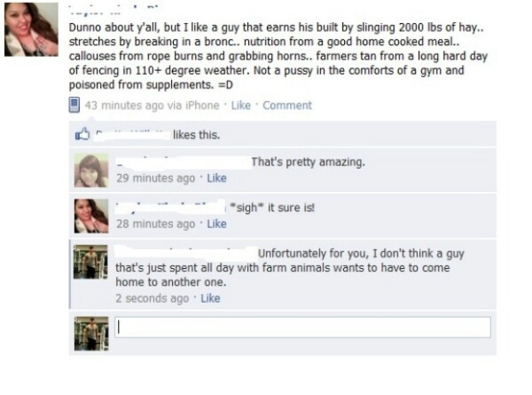Click the '2 seconds ago' comment timestamp

pyautogui.click(x=152, y=298)
